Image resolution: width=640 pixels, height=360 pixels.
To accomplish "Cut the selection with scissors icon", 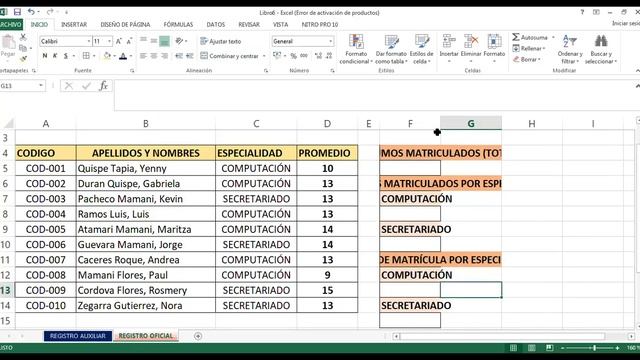I will coord(23,37).
